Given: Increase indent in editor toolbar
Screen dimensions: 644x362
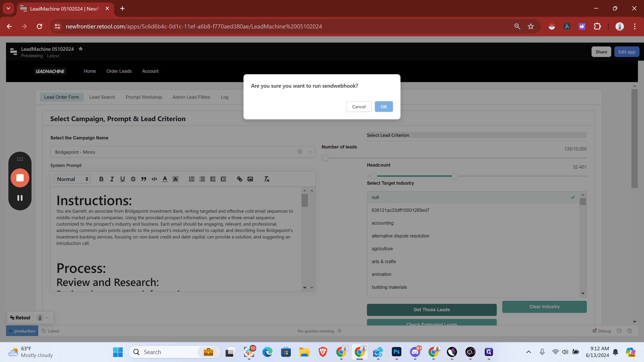Looking at the screenshot, I should [223, 179].
